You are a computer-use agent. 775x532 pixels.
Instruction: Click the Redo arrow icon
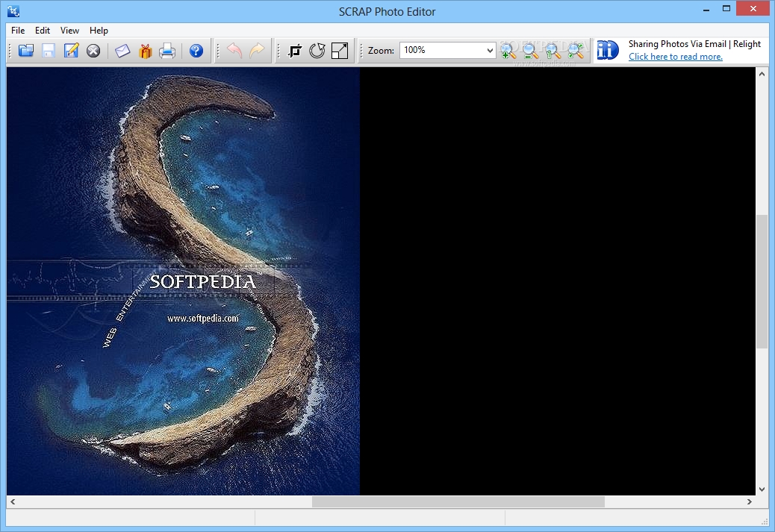click(257, 51)
